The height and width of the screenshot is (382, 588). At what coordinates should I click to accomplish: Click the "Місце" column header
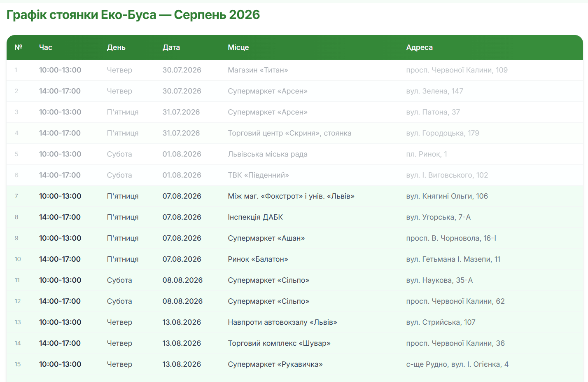238,47
